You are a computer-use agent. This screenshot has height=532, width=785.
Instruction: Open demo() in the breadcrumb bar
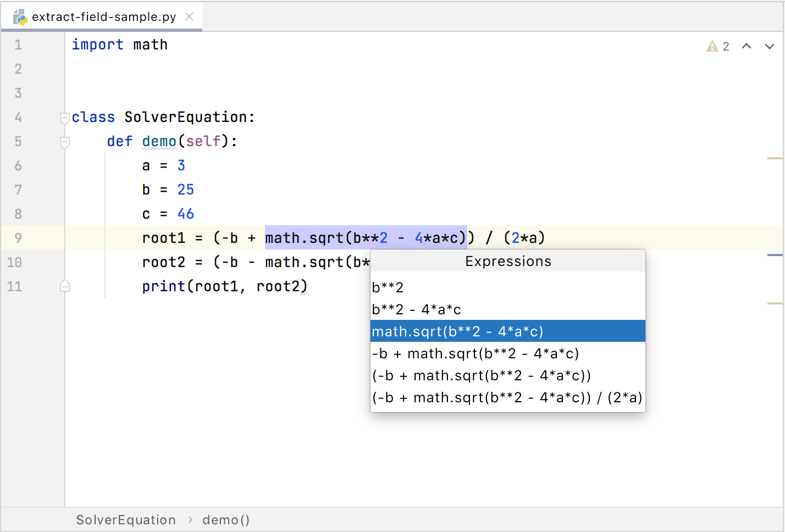226,519
